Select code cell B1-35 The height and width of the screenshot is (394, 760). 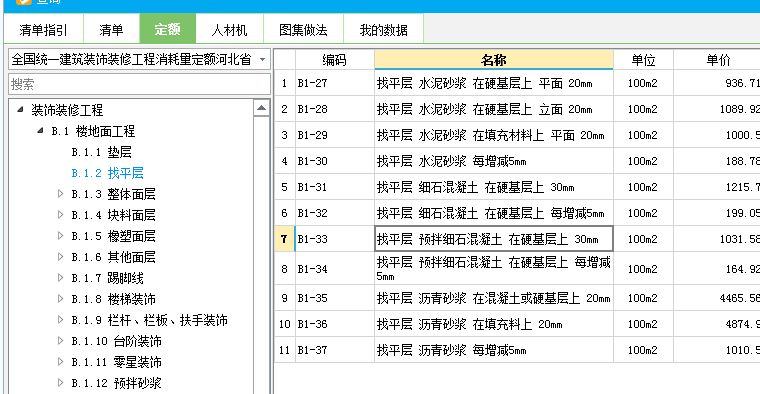334,298
